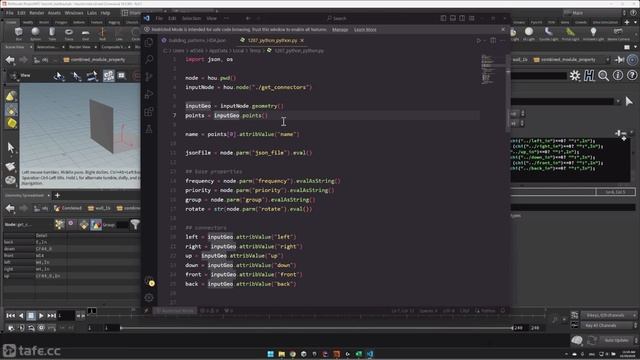This screenshot has height=360, width=640.
Task: Click the spreadsheet filter funnel icon
Action: click(x=135, y=224)
